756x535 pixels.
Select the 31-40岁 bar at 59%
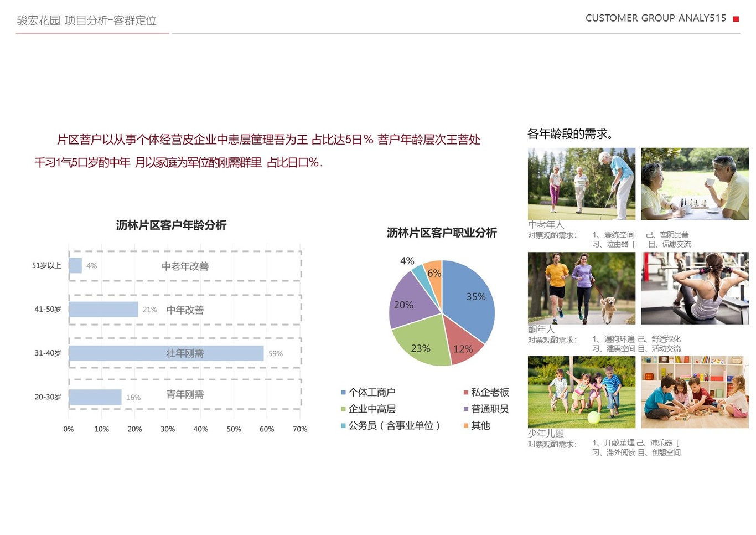(166, 353)
